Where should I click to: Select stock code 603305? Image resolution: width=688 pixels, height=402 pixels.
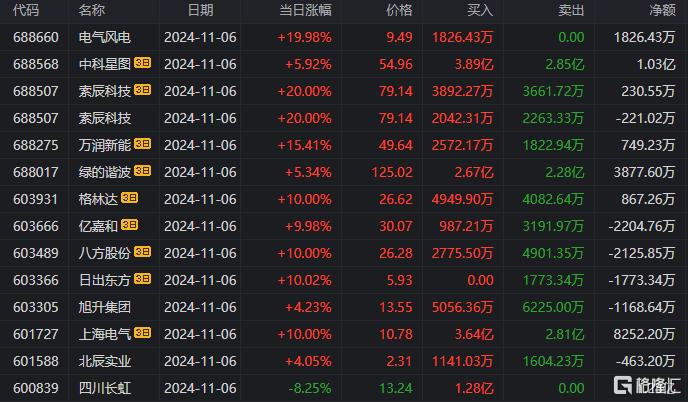(36, 307)
